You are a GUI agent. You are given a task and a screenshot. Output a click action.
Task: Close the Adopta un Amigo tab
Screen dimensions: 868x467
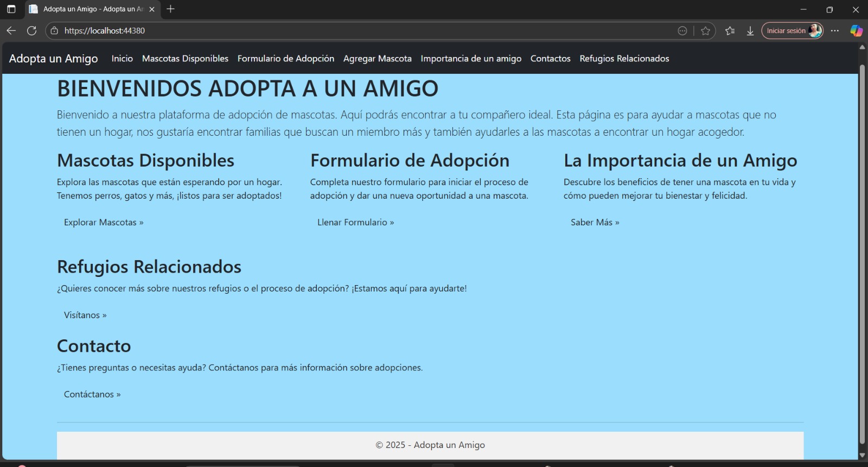pos(152,9)
